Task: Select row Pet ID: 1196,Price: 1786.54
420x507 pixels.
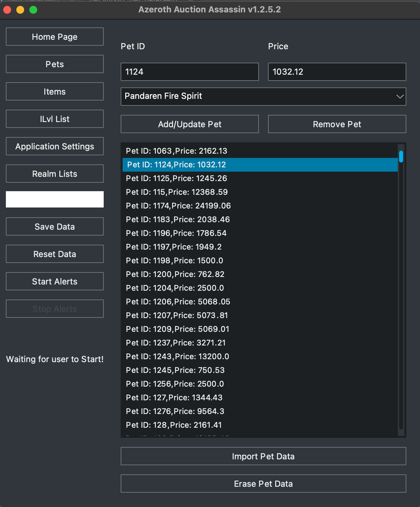Action: point(260,233)
